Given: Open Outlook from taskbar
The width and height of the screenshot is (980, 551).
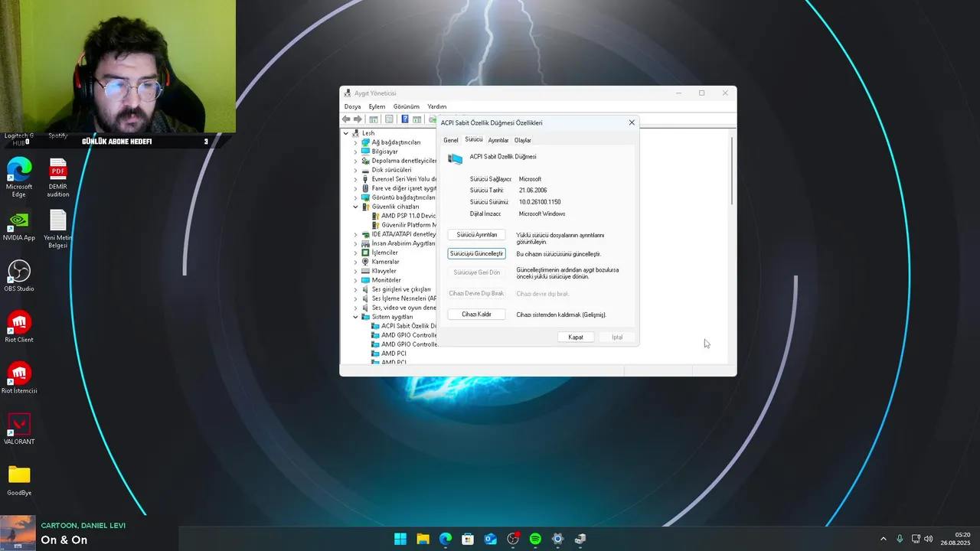Looking at the screenshot, I should (490, 539).
